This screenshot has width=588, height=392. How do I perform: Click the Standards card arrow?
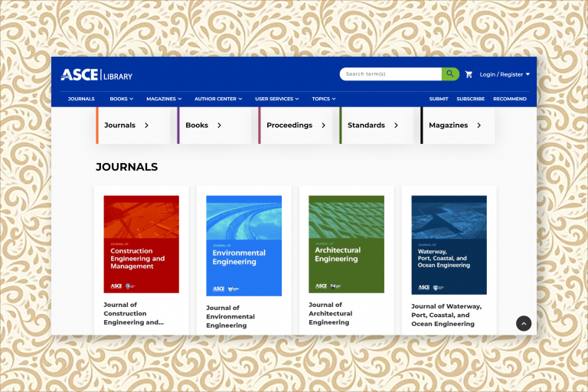[397, 126]
